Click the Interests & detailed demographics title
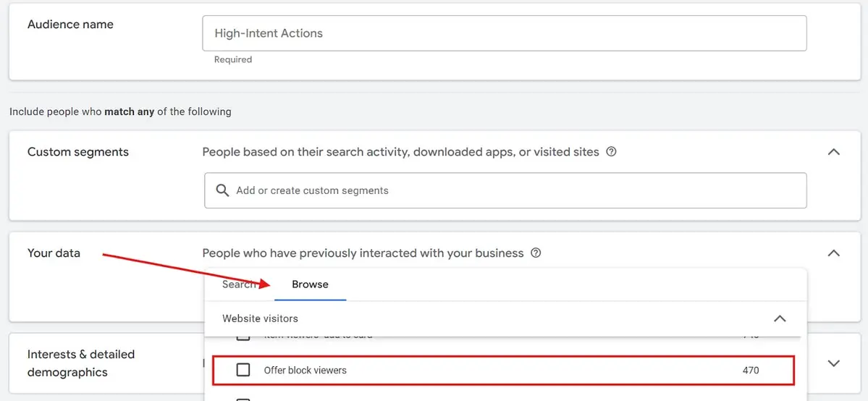The image size is (868, 401). (x=81, y=363)
